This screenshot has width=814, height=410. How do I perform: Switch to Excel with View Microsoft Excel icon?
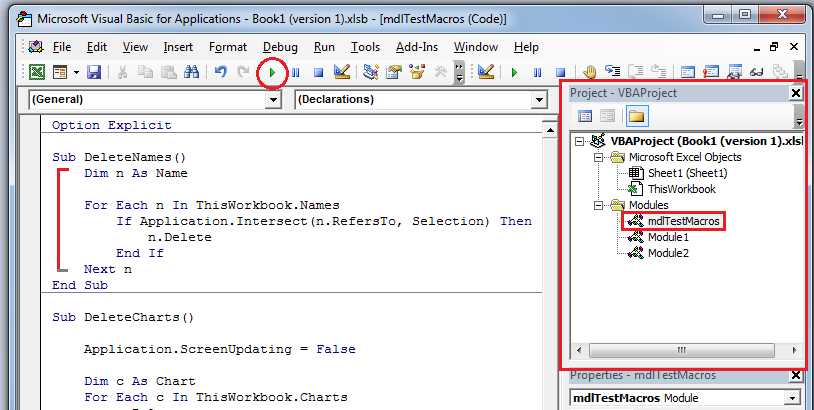pos(36,72)
